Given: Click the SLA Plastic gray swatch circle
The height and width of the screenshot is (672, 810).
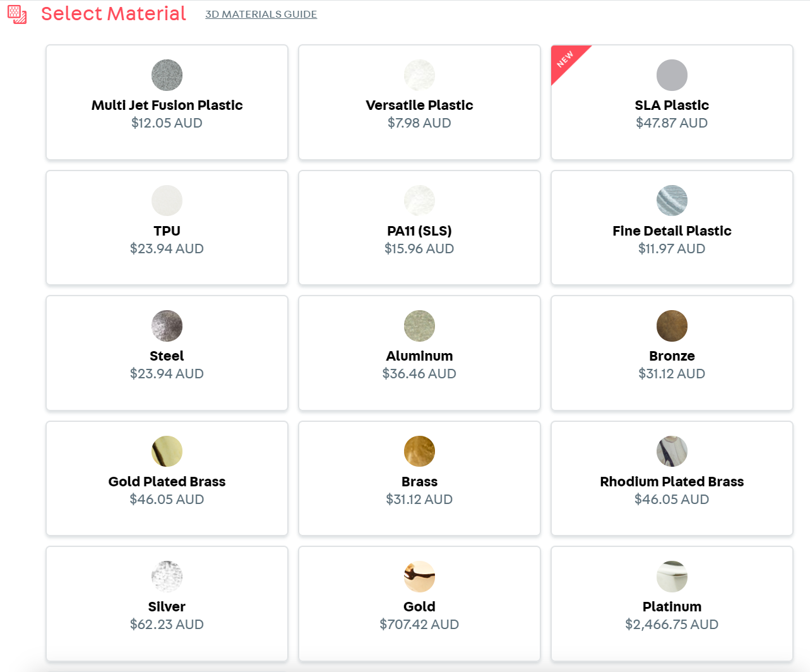Looking at the screenshot, I should click(x=671, y=75).
